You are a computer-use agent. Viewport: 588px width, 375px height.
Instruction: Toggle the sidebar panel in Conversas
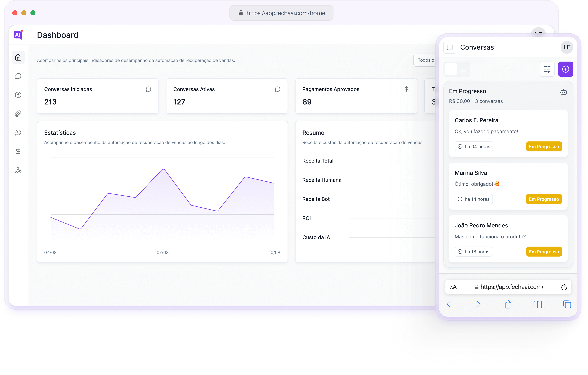click(x=450, y=47)
